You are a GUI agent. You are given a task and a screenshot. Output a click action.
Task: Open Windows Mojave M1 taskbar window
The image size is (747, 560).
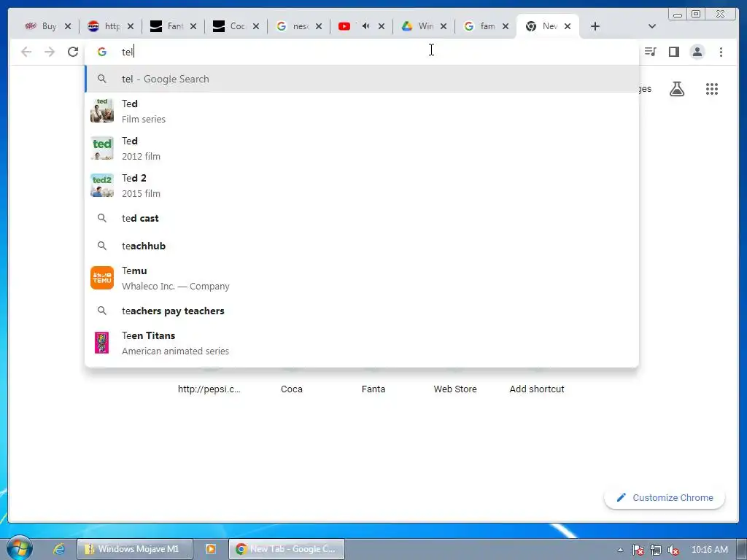click(x=135, y=549)
